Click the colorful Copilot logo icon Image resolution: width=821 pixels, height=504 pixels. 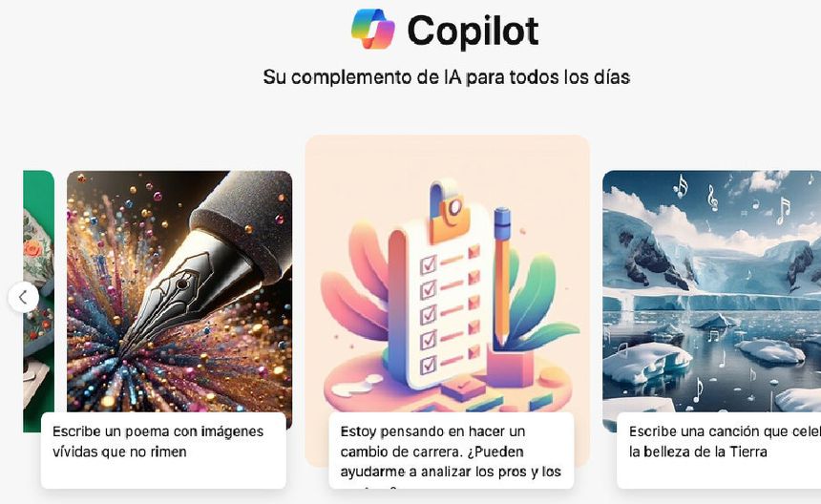point(373,30)
